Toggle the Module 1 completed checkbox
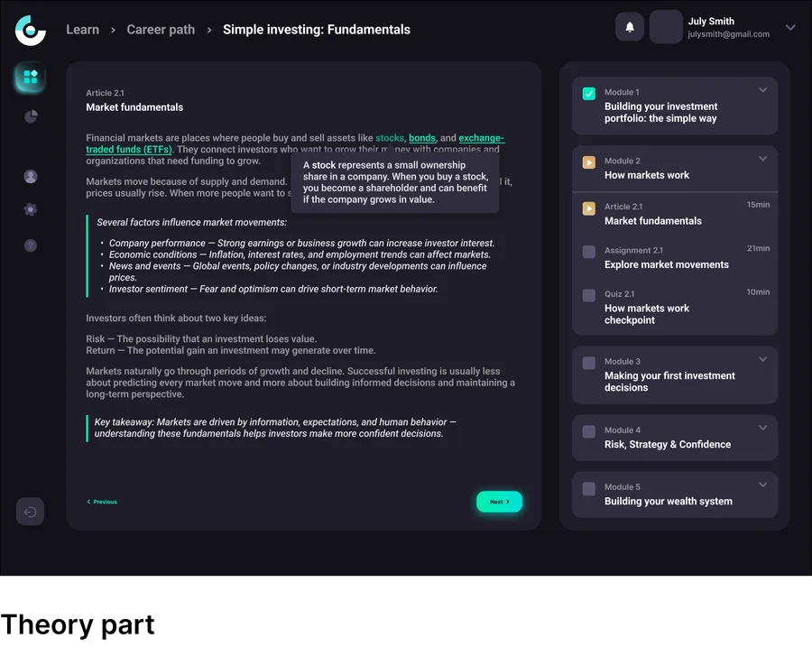 589,94
